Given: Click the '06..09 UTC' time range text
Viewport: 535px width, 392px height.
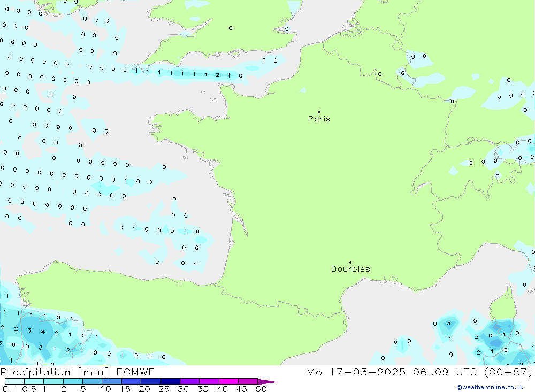Looking at the screenshot, I should pyautogui.click(x=445, y=372).
